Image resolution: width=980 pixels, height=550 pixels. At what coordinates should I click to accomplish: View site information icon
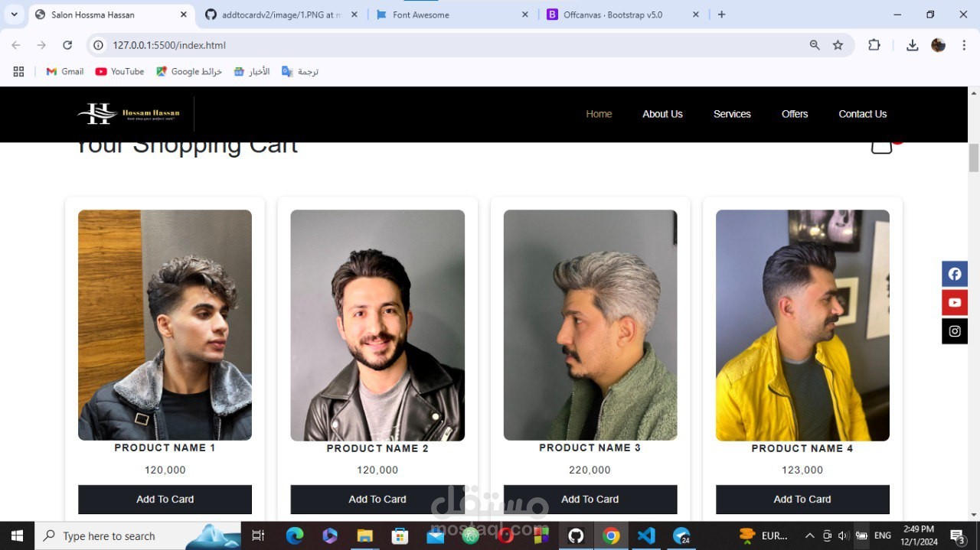point(98,45)
